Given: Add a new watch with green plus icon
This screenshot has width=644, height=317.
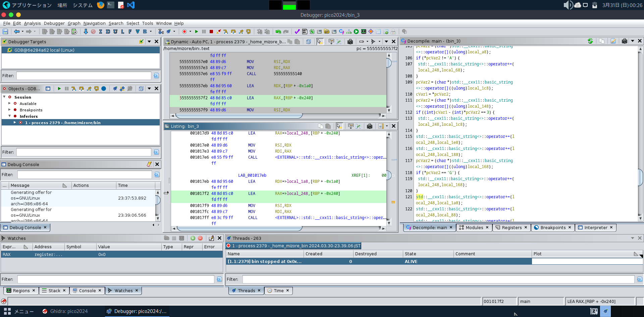Looking at the screenshot, I should point(193,238).
